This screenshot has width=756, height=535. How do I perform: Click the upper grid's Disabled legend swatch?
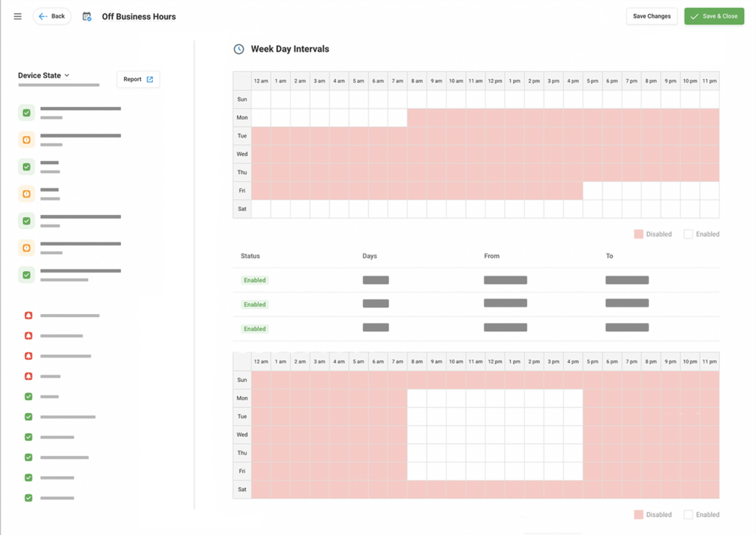click(x=639, y=234)
